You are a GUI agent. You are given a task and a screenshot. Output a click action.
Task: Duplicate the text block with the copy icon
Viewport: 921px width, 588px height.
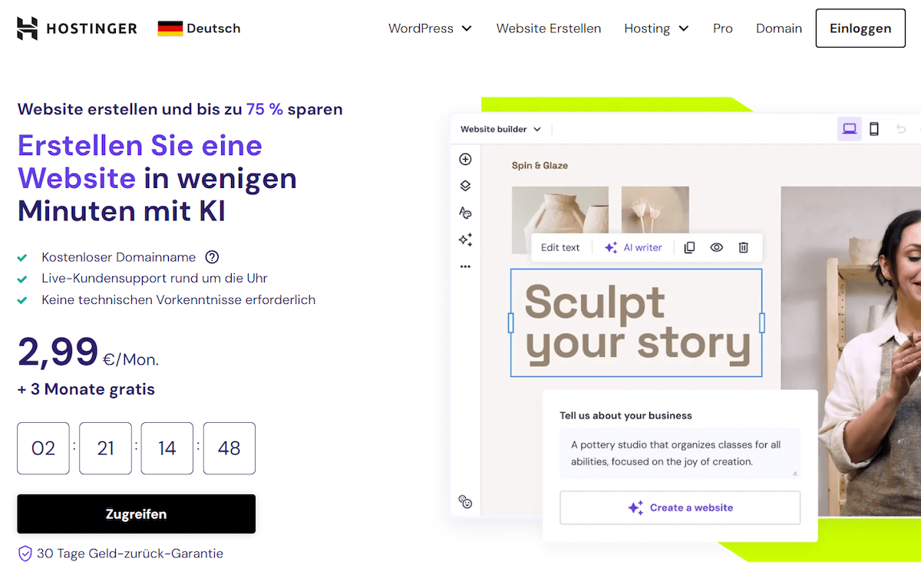[689, 247]
